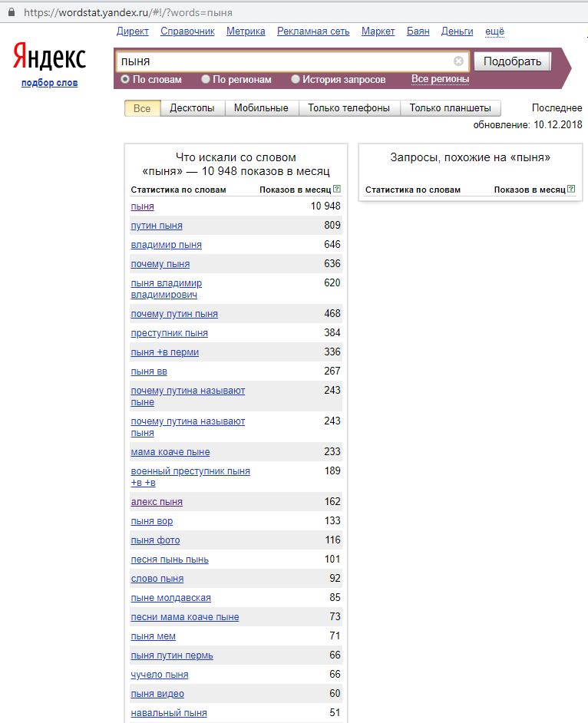The height and width of the screenshot is (723, 588).
Task: Click the value '646' for 'владимир пыня'
Action: (x=332, y=245)
